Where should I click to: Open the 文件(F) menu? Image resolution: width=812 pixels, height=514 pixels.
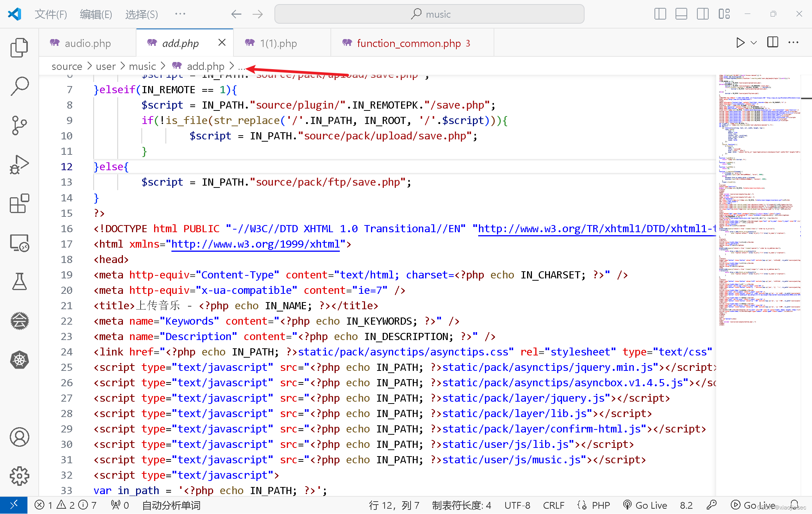51,14
